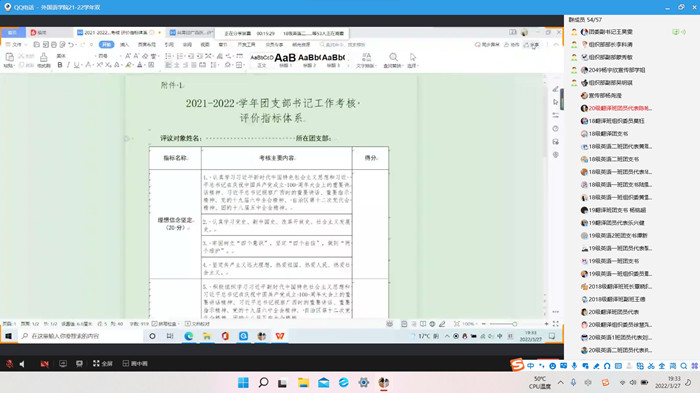Click the Select arrow tool in ribbon
This screenshot has width=700, height=393.
pyautogui.click(x=412, y=57)
